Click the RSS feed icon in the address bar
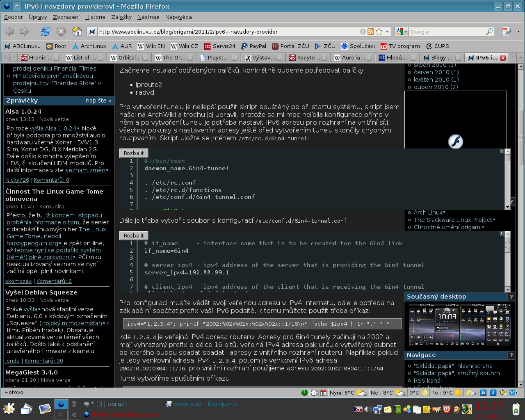Screen dimensions: 525x420 [371, 32]
